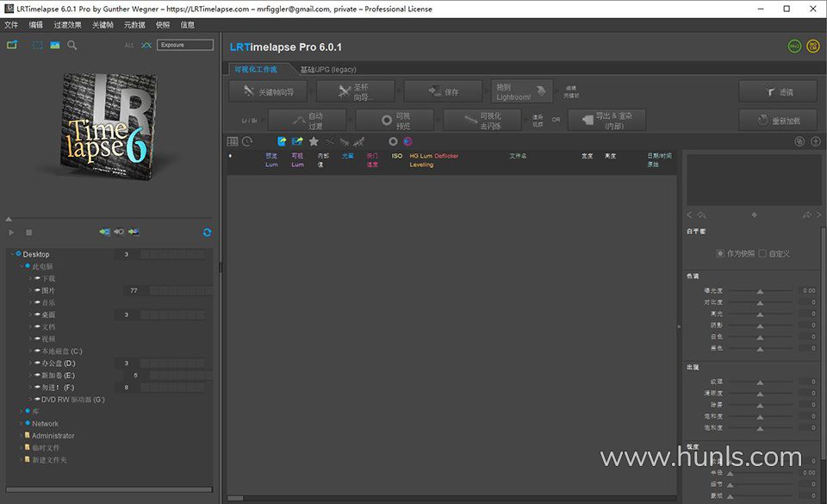Click the pink-and-blue circle icon in table toolbar
The width and height of the screenshot is (827, 504).
407,141
